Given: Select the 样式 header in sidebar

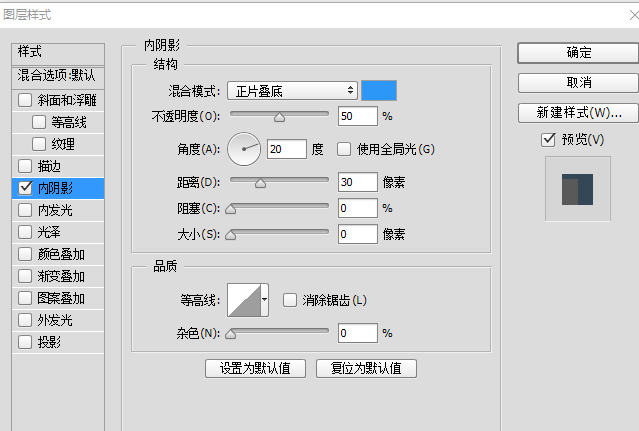Looking at the screenshot, I should [x=58, y=53].
